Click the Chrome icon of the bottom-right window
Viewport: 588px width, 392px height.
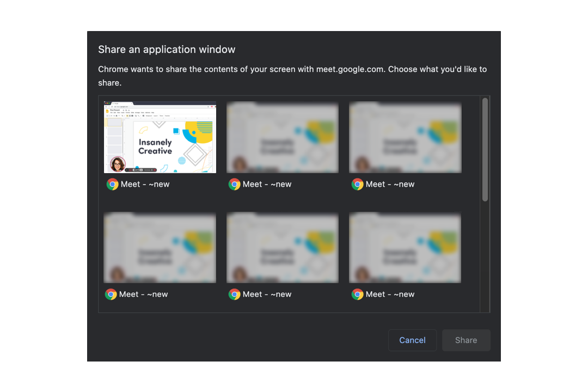(x=357, y=294)
